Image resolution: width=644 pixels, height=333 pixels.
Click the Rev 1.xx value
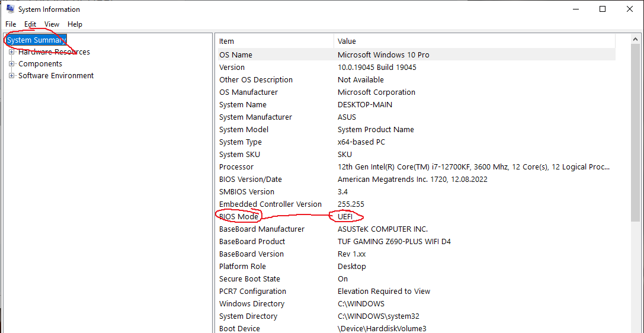pyautogui.click(x=351, y=254)
